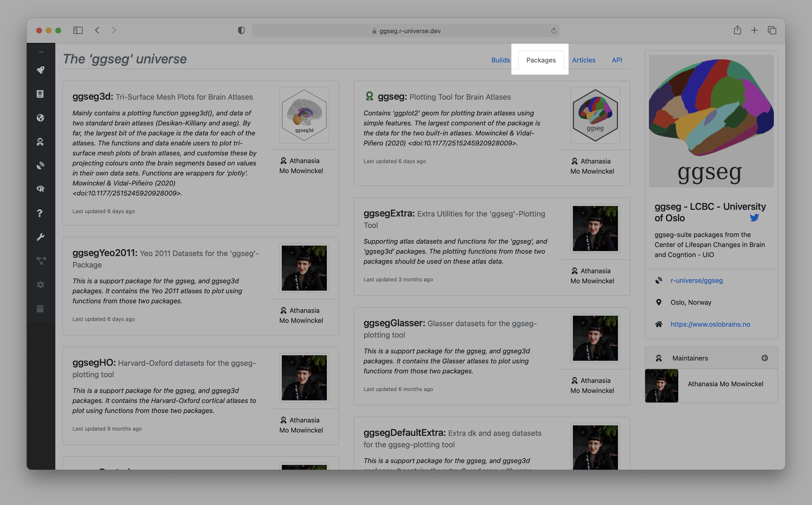Screen dimensions: 812x505
Task: Follow the r-universe/ggseg link
Action: tap(696, 281)
